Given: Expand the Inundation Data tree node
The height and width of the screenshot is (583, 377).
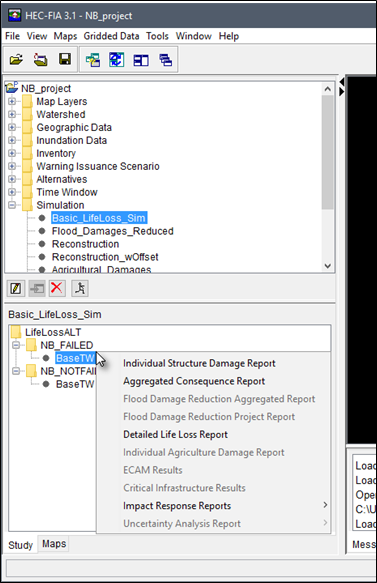Looking at the screenshot, I should 12,140.
